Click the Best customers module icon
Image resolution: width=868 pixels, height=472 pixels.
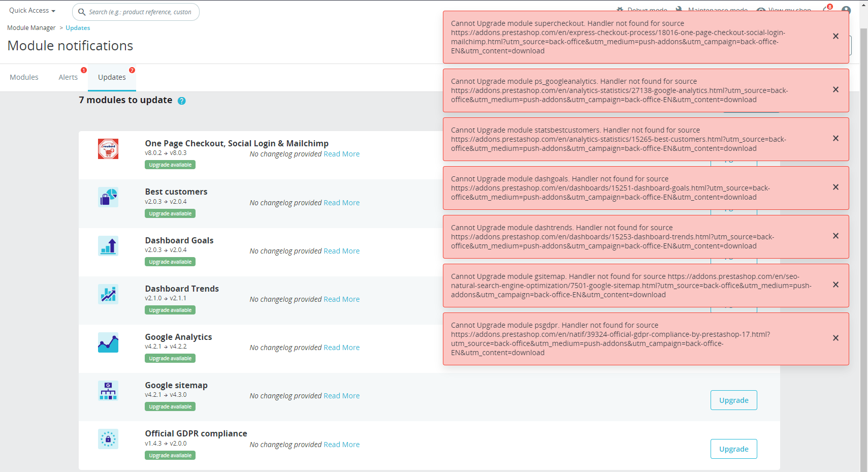pos(108,197)
